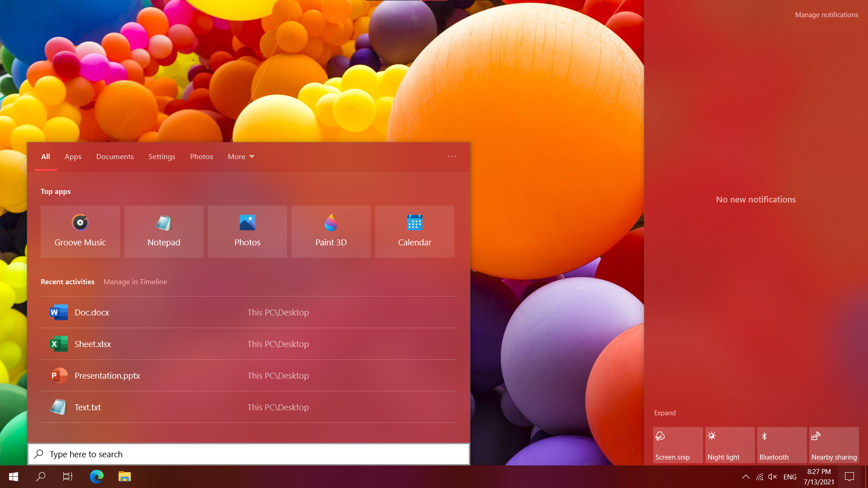Enable Nearby sharing feature
Viewport: 868px width, 488px height.
point(834,445)
